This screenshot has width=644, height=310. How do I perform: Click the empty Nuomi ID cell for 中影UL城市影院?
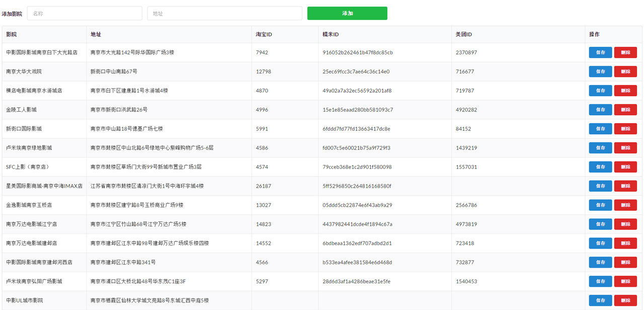[385, 300]
